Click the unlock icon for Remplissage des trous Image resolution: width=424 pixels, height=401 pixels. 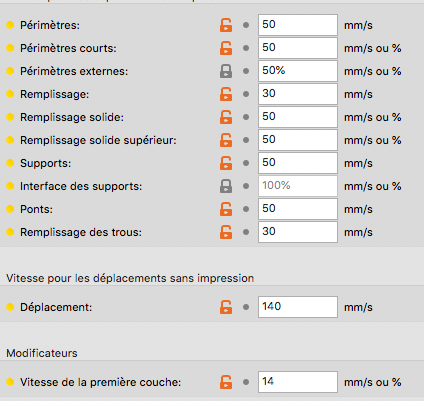(226, 232)
